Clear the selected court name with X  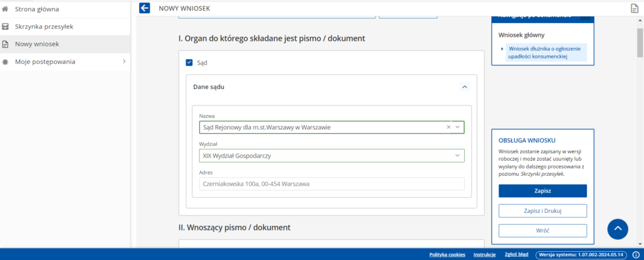point(448,127)
